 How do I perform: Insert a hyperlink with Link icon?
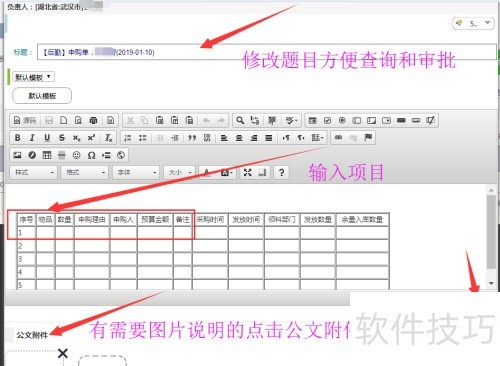(338, 138)
